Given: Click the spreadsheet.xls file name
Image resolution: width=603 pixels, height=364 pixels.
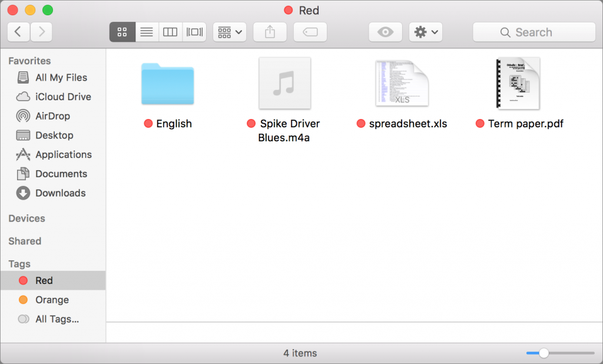Looking at the screenshot, I should (408, 124).
